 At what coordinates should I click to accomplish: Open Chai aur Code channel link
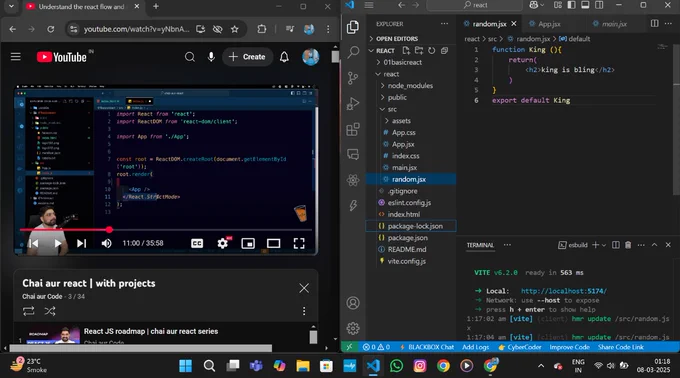[42, 297]
